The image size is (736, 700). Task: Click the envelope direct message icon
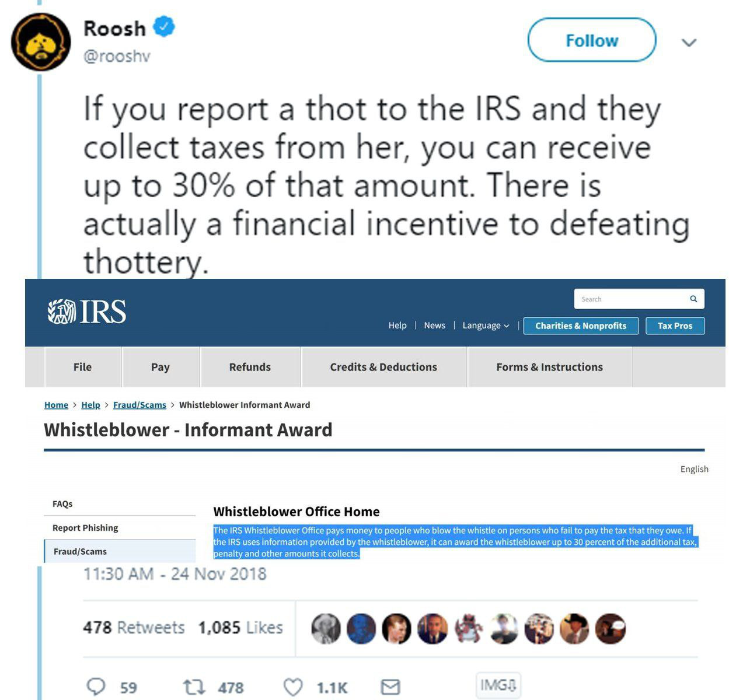tap(390, 687)
